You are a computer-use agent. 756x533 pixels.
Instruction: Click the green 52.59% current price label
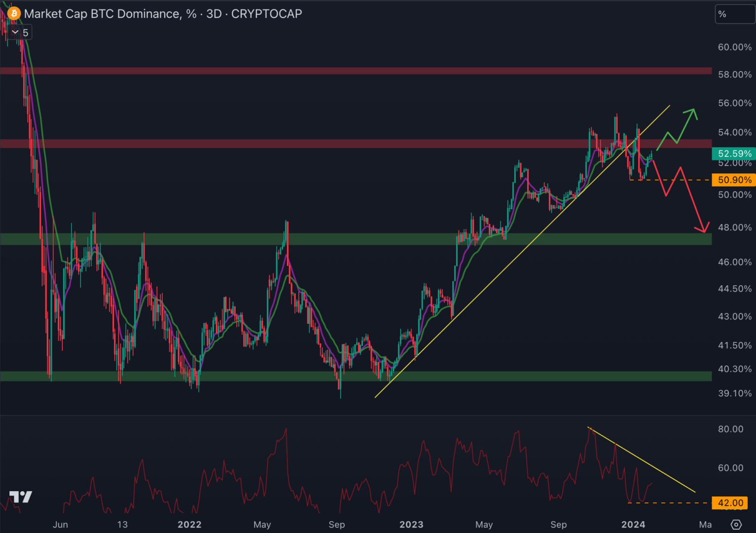[x=734, y=154]
